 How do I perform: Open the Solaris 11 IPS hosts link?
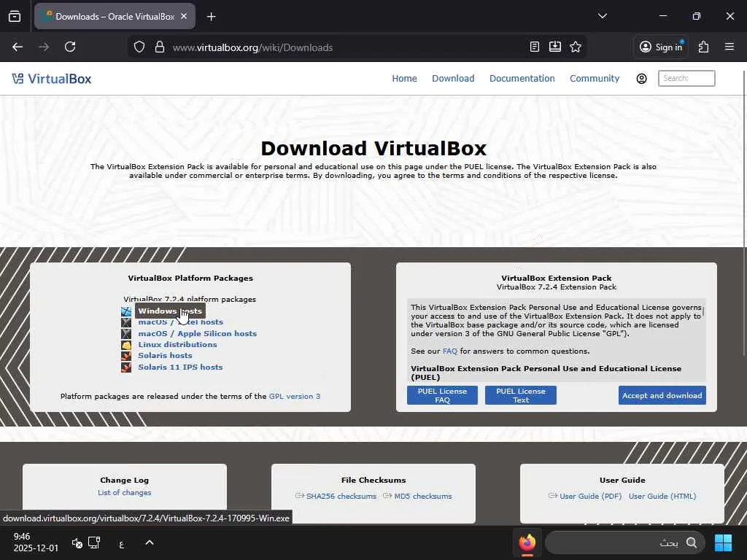coord(180,367)
